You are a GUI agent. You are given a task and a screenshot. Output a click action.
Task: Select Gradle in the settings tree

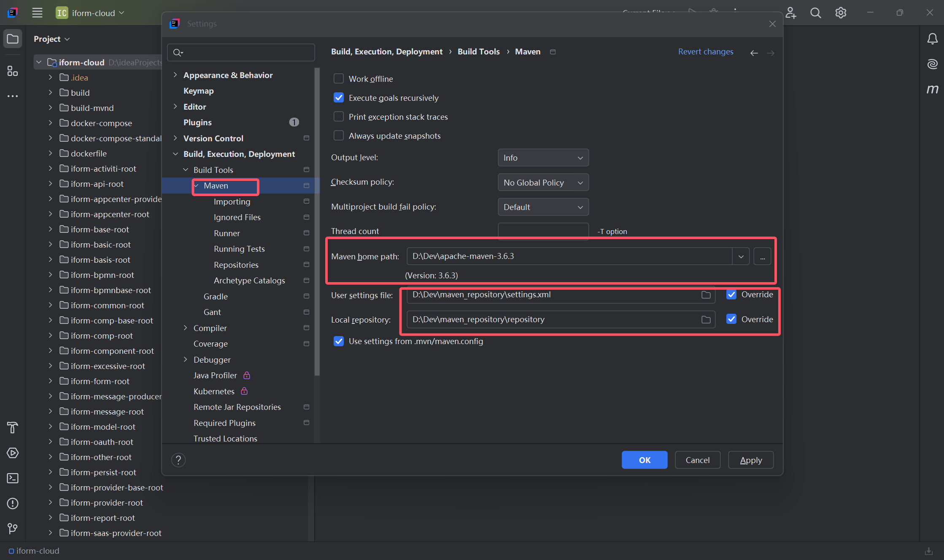[216, 296]
